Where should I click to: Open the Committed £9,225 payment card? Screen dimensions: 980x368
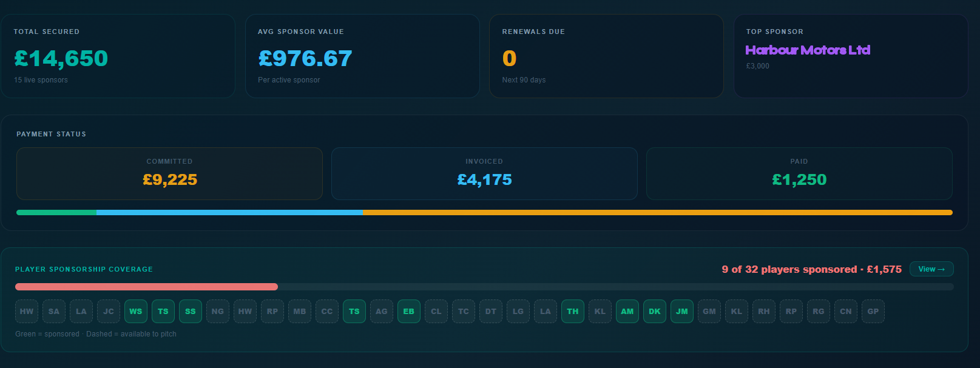tap(169, 173)
